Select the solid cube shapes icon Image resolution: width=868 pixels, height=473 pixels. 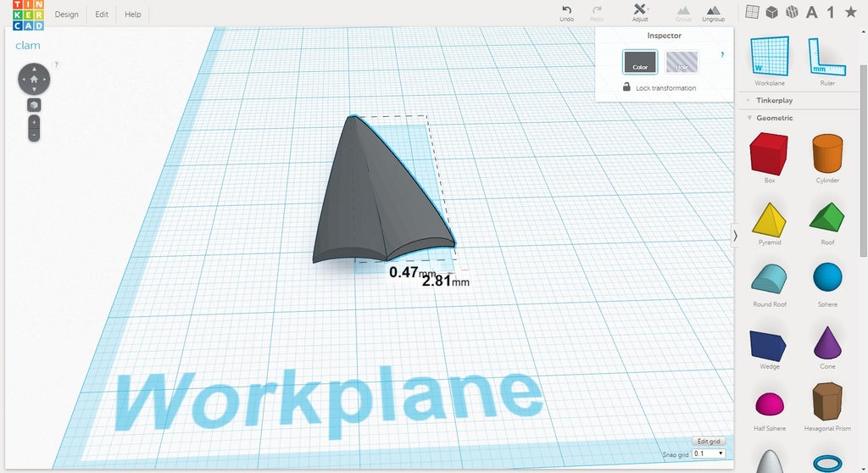tap(771, 12)
